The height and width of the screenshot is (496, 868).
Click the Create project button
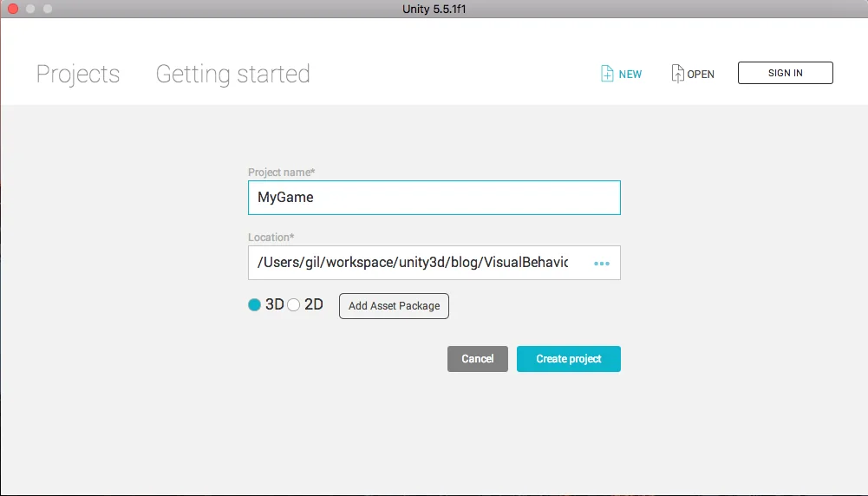pos(569,359)
